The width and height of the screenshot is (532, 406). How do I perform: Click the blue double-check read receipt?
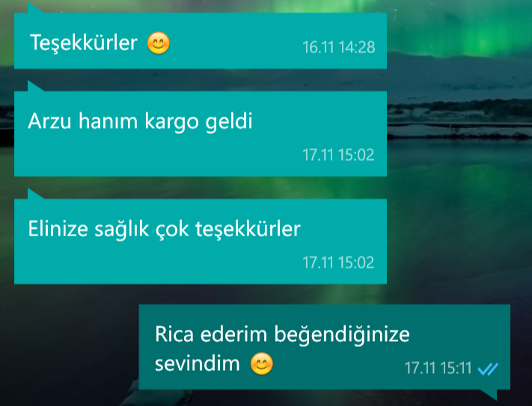tap(488, 369)
